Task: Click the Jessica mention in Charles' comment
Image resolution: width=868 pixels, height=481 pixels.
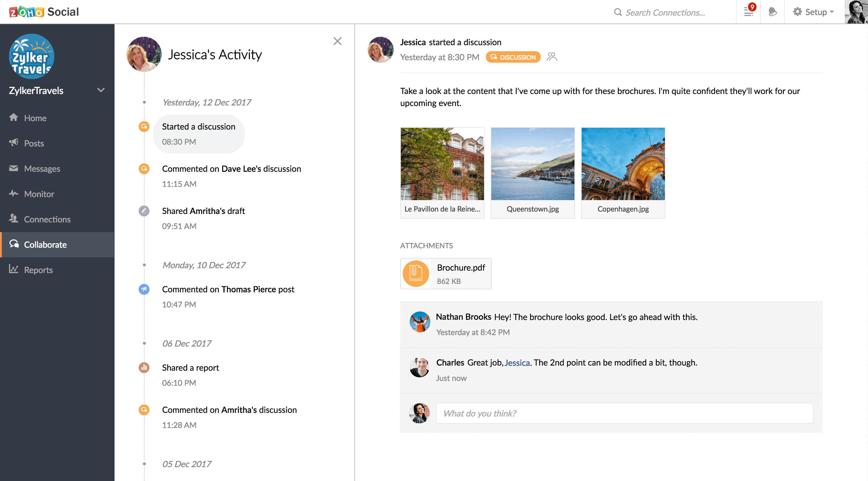Action: coord(517,363)
